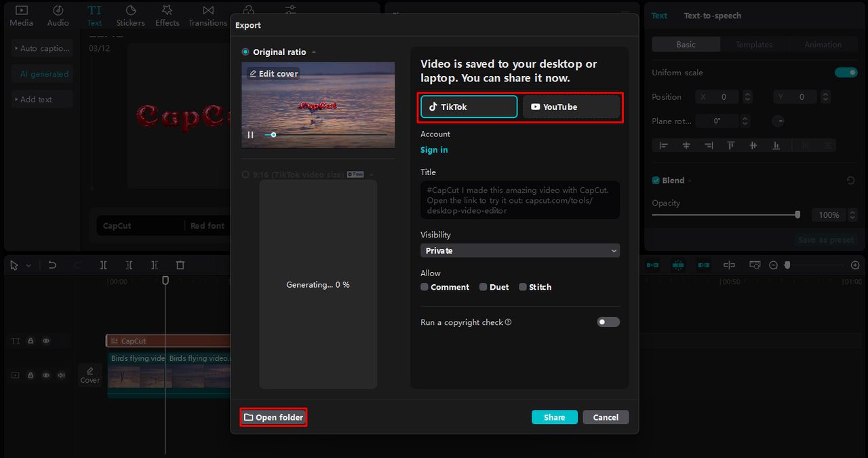Image resolution: width=868 pixels, height=458 pixels.
Task: Collapse the Original ratio section arrow
Action: 313,52
